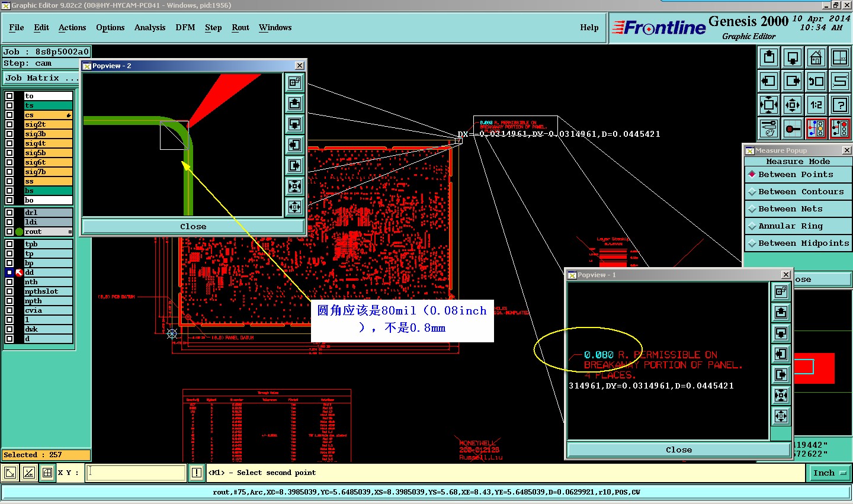Toggle checkbox for layer 'ss'
853x504 pixels.
coord(9,181)
